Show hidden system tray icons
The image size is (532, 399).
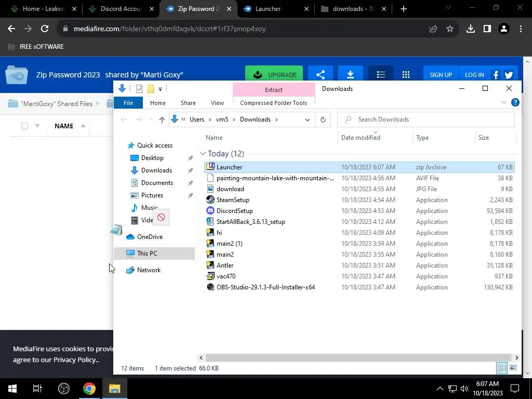click(440, 389)
